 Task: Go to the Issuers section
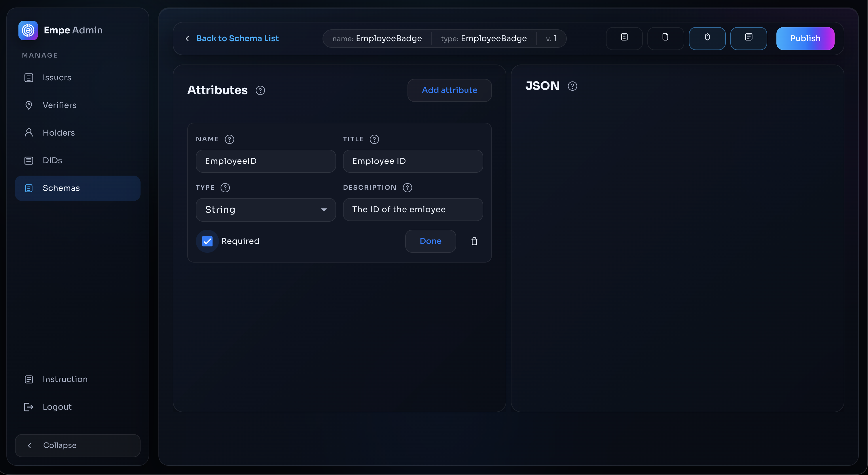click(x=77, y=78)
